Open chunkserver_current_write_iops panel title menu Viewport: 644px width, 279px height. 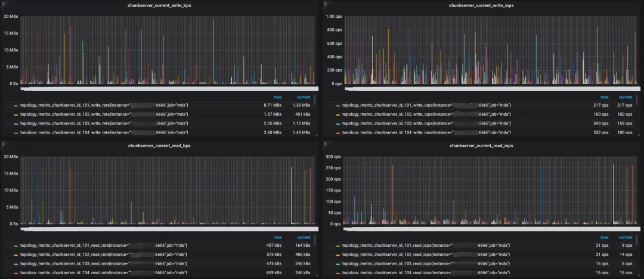(481, 6)
